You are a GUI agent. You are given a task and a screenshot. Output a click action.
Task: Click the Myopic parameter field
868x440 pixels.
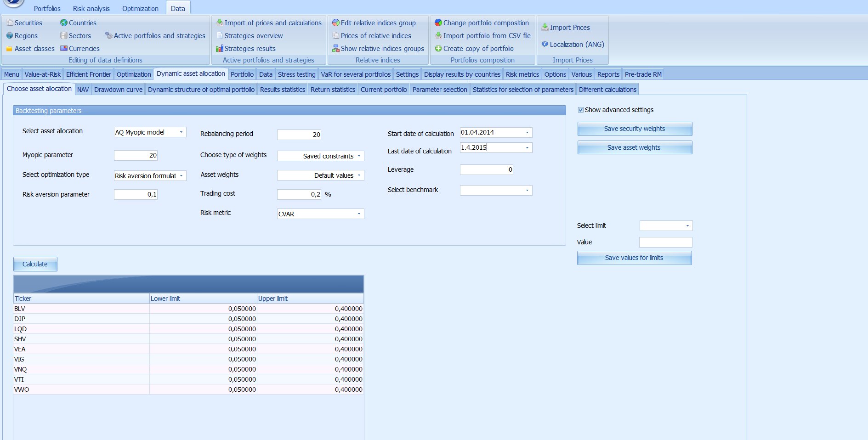click(x=136, y=155)
